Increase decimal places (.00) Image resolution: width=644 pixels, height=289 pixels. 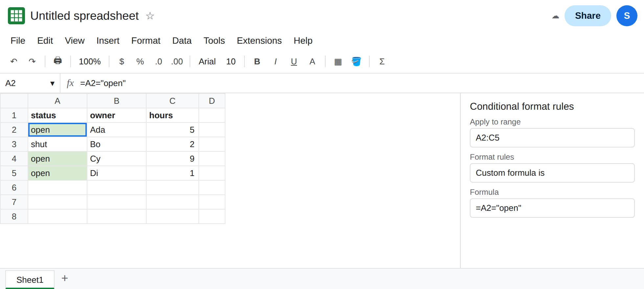click(177, 61)
